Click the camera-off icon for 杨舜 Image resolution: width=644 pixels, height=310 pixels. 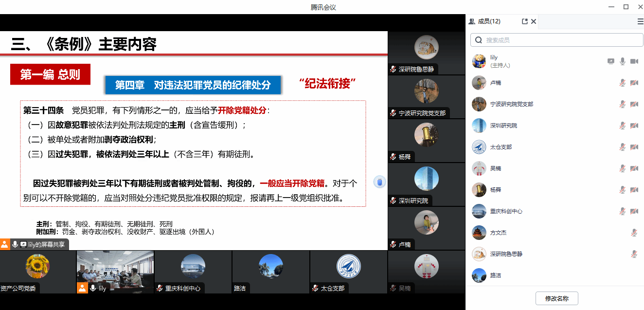click(634, 190)
